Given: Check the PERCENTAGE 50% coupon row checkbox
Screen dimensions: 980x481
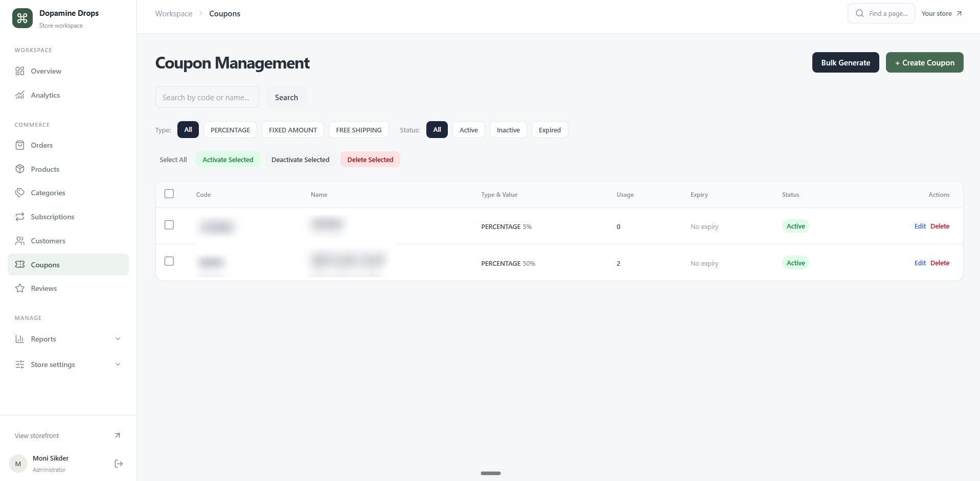Looking at the screenshot, I should point(169,261).
